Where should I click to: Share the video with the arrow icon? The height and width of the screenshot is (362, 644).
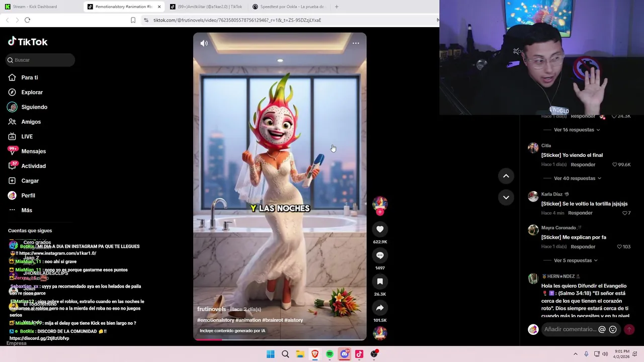pyautogui.click(x=380, y=308)
